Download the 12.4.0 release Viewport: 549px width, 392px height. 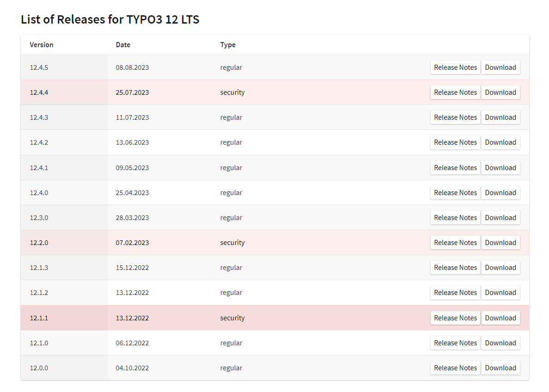pos(500,193)
